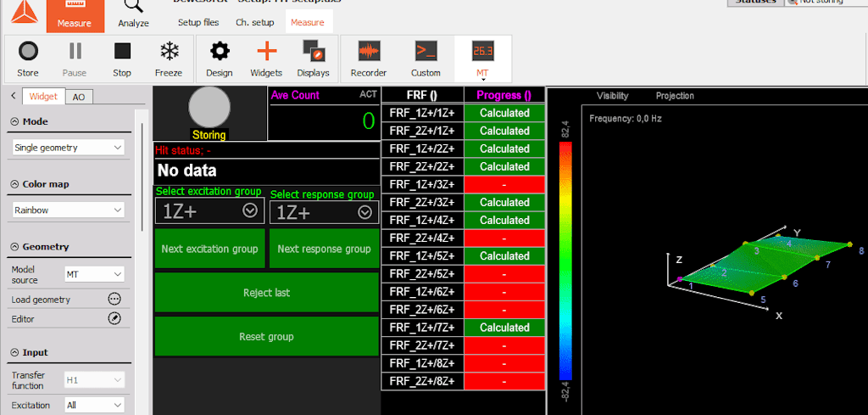Stop the measurement with Stop icon
This screenshot has height=415, width=868.
[x=122, y=51]
